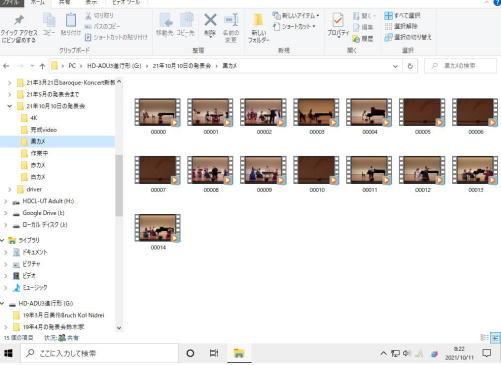This screenshot has width=501, height=365.
Task: Open the address bar history dropdown
Action: [x=395, y=66]
